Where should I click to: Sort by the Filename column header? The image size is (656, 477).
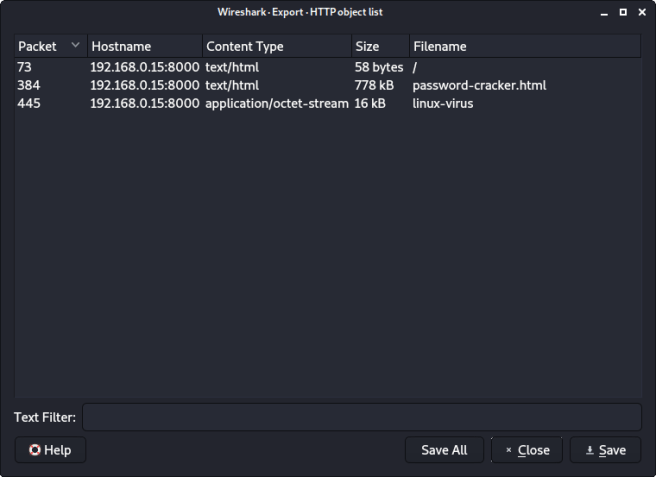click(440, 46)
